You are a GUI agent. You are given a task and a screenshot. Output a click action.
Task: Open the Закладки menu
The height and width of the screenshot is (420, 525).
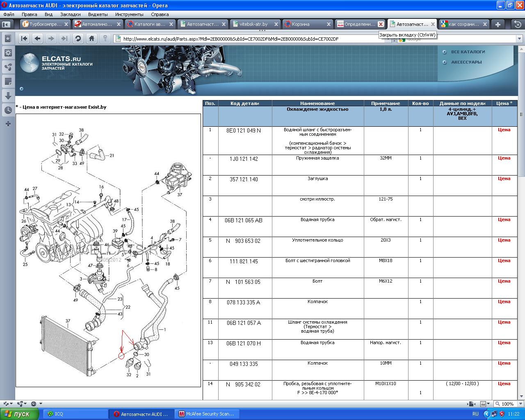(71, 14)
